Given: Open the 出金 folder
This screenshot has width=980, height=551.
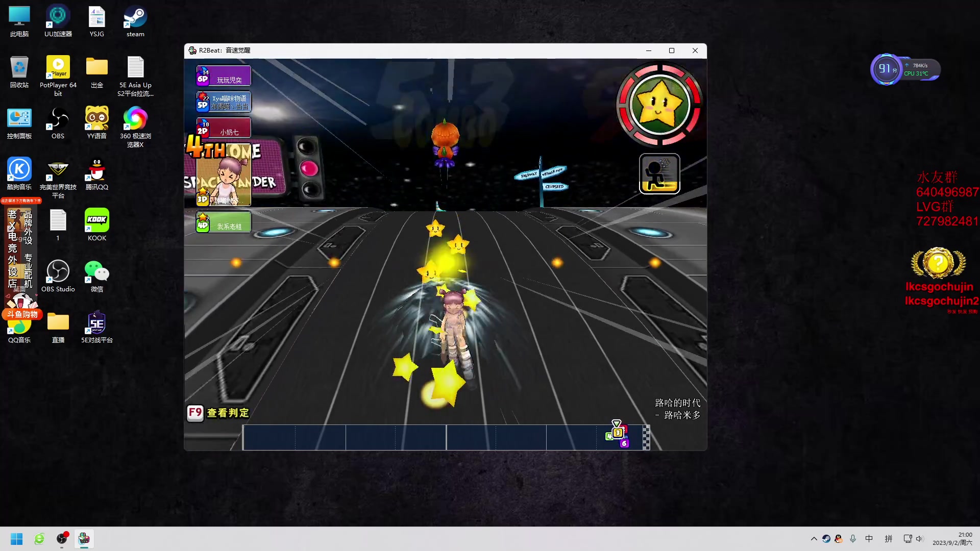Looking at the screenshot, I should pos(97,72).
